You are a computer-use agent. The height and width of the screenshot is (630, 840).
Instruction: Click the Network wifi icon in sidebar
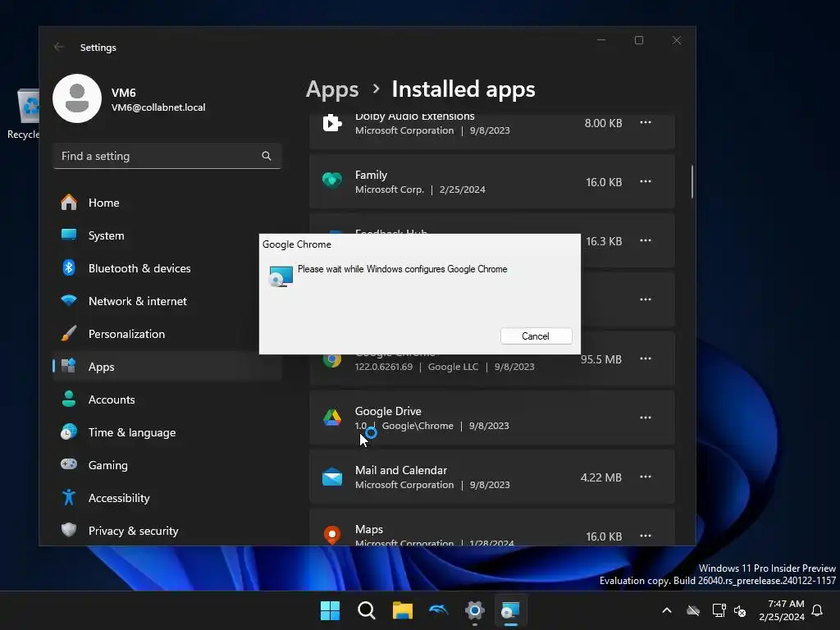[69, 300]
